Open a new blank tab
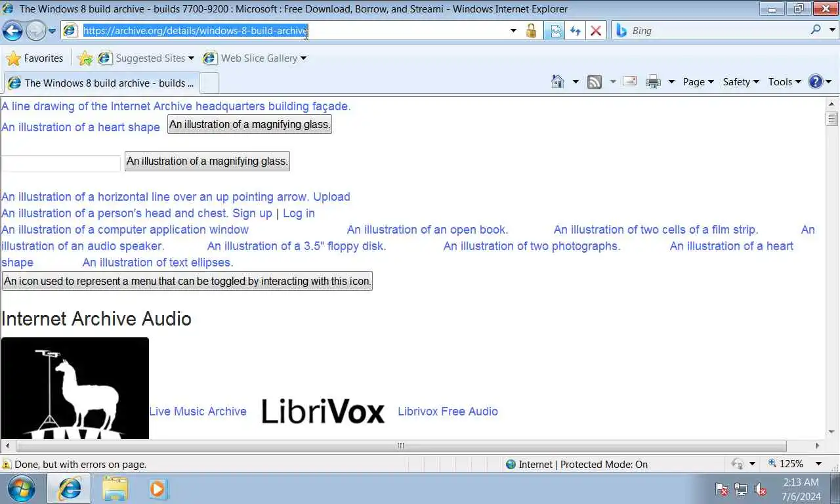This screenshot has height=504, width=840. 209,83
